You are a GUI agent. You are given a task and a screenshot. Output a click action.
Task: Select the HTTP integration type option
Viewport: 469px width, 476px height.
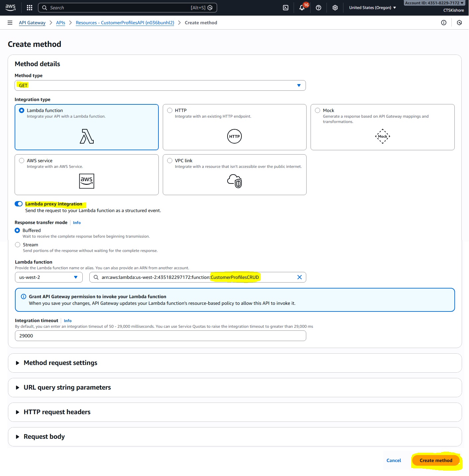point(170,110)
